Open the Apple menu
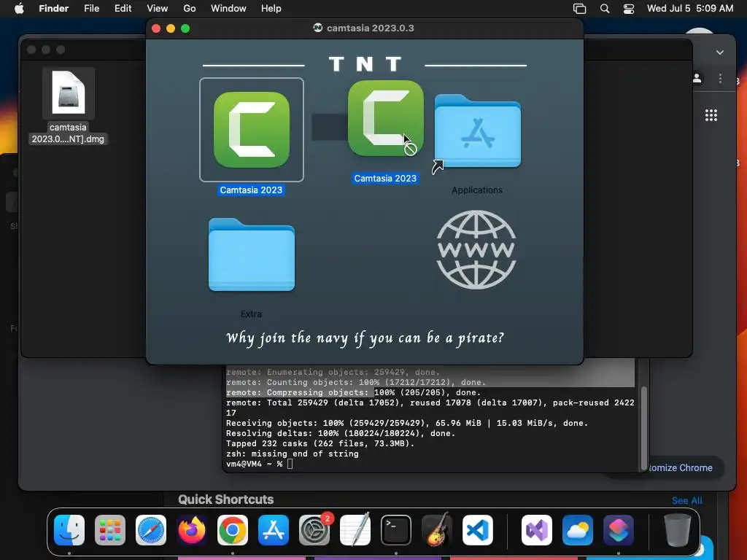This screenshot has width=747, height=560. (x=19, y=8)
